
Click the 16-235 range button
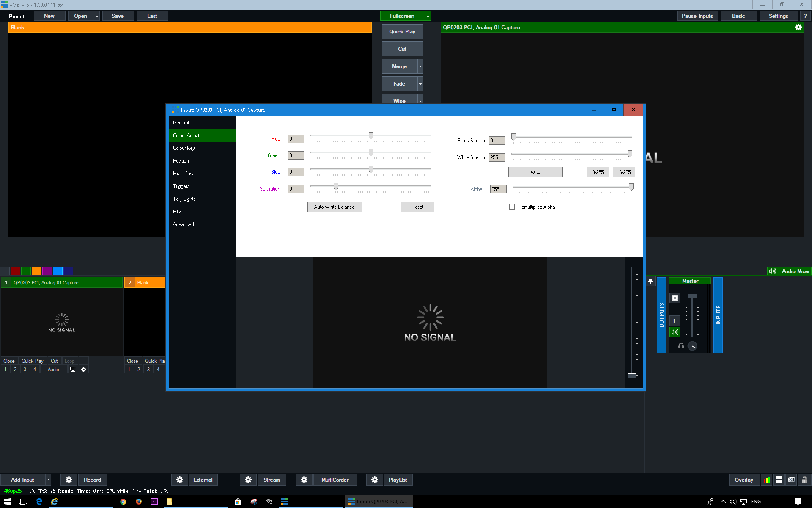[x=623, y=172]
